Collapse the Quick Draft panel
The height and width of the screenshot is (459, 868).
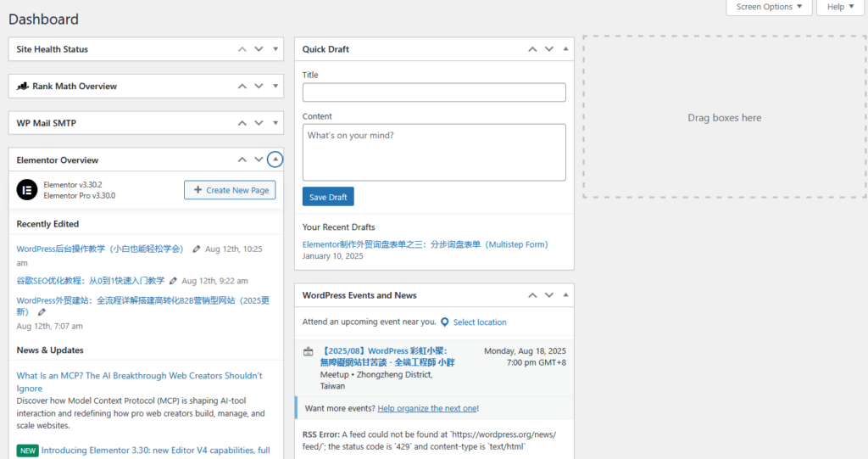click(565, 49)
